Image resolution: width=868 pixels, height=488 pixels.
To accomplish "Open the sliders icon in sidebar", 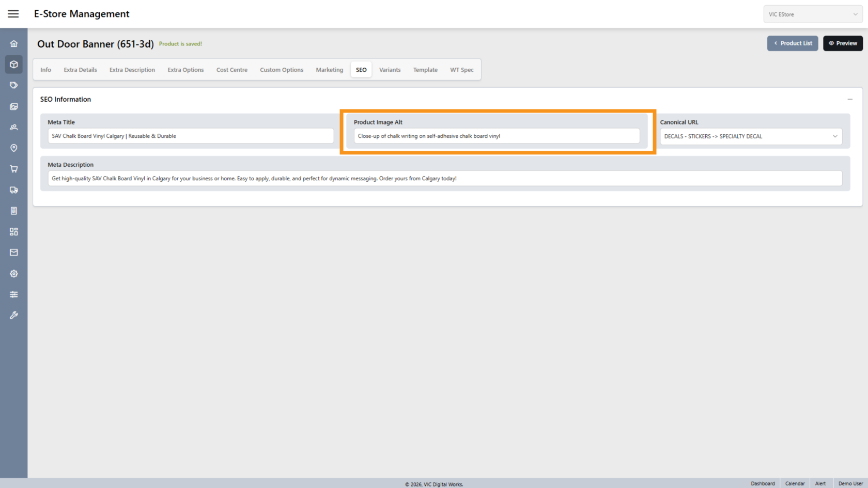I will point(14,294).
